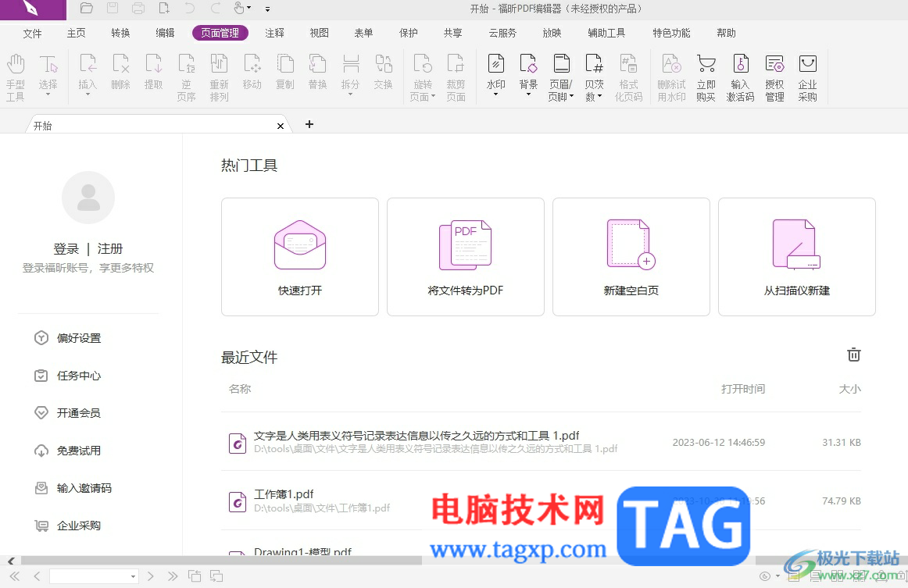The image size is (908, 588).
Task: Click Enter Invitation Code (输入邀请码) in sidebar
Action: pos(73,488)
